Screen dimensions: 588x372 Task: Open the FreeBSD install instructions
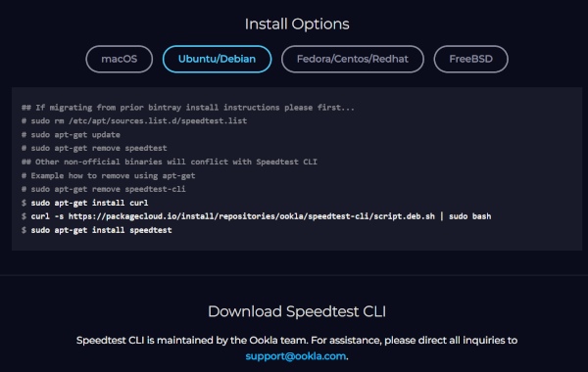pos(470,59)
